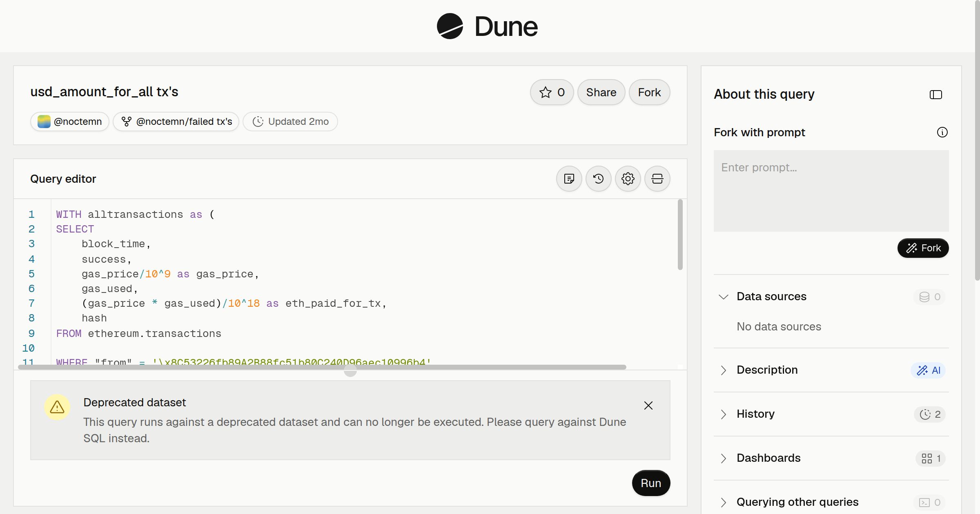Viewport: 980px width, 514px height.
Task: Open the @noctemn/failed tx's source query
Action: pos(176,122)
